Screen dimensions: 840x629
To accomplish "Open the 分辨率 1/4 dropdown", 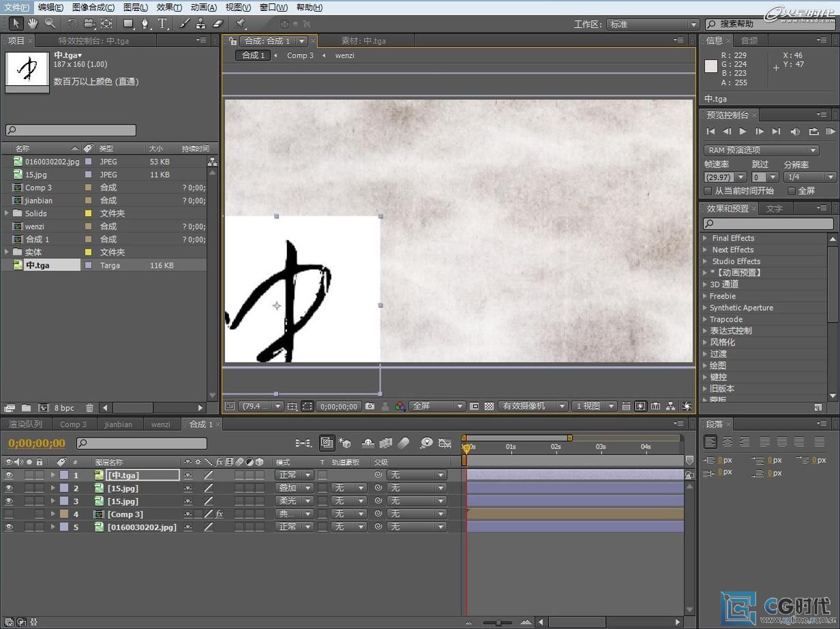I will pyautogui.click(x=809, y=177).
